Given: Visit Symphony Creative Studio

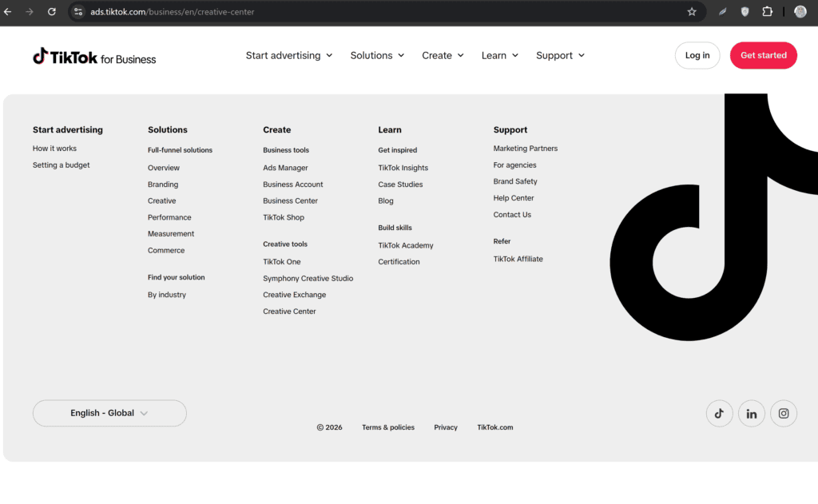Looking at the screenshot, I should pos(308,279).
